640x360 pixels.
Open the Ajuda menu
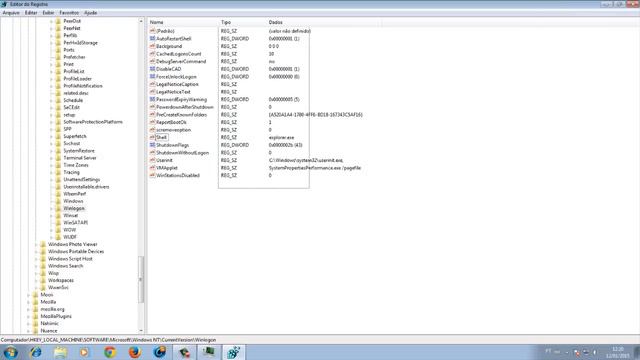[x=90, y=13]
